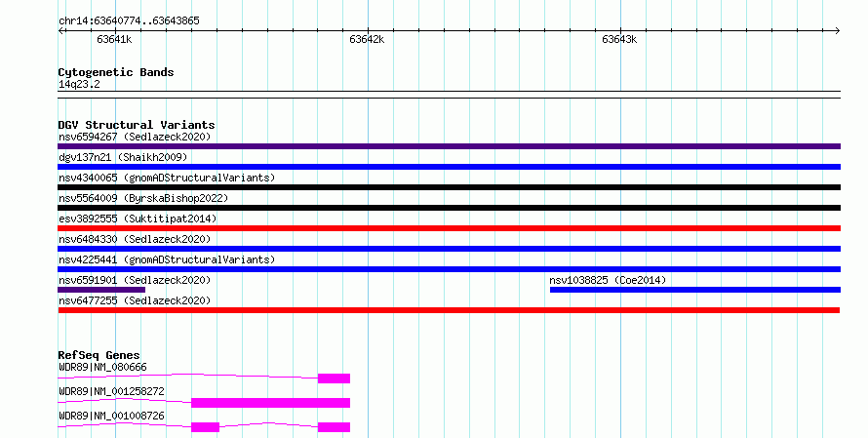Select variant label nsv6477255 (Sedlazeck2020)
This screenshot has height=438, width=868.
pyautogui.click(x=135, y=300)
